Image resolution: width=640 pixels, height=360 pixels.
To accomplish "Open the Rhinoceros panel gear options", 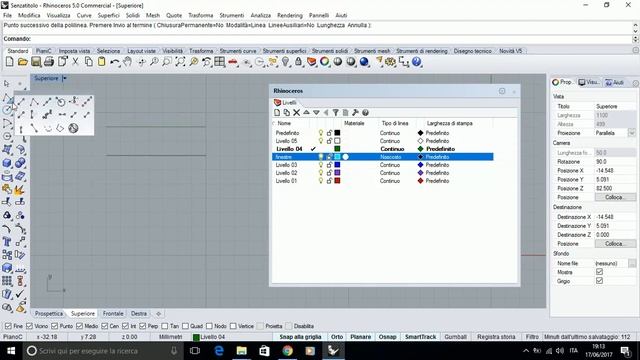I will (502, 91).
